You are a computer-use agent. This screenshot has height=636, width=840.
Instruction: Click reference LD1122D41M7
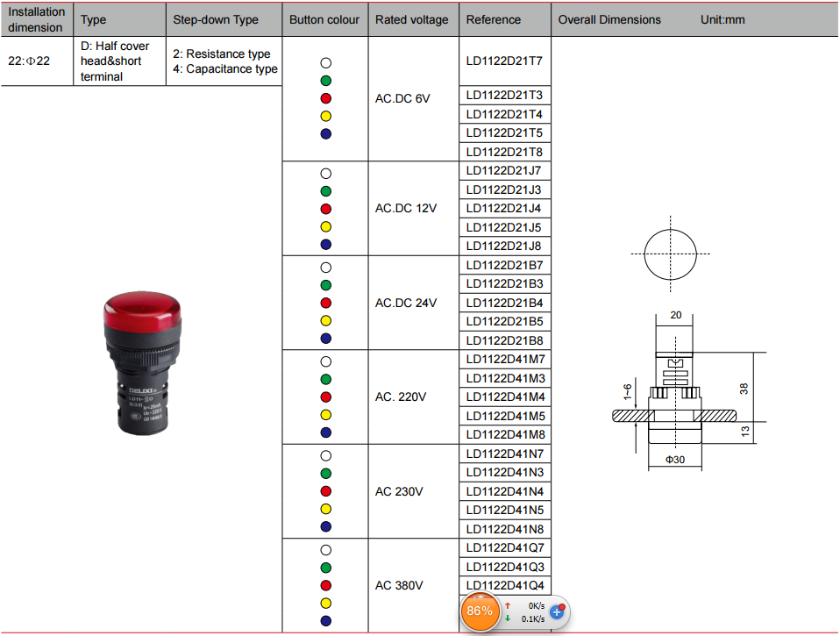click(x=505, y=360)
